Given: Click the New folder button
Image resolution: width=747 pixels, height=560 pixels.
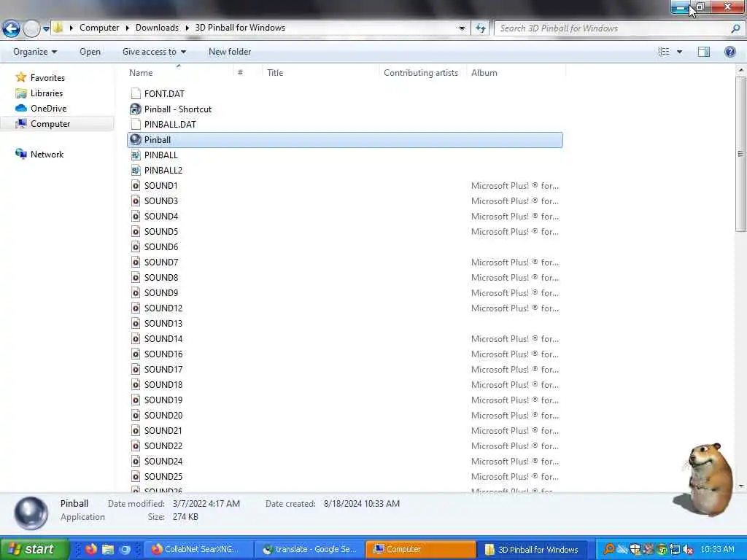Looking at the screenshot, I should click(230, 52).
